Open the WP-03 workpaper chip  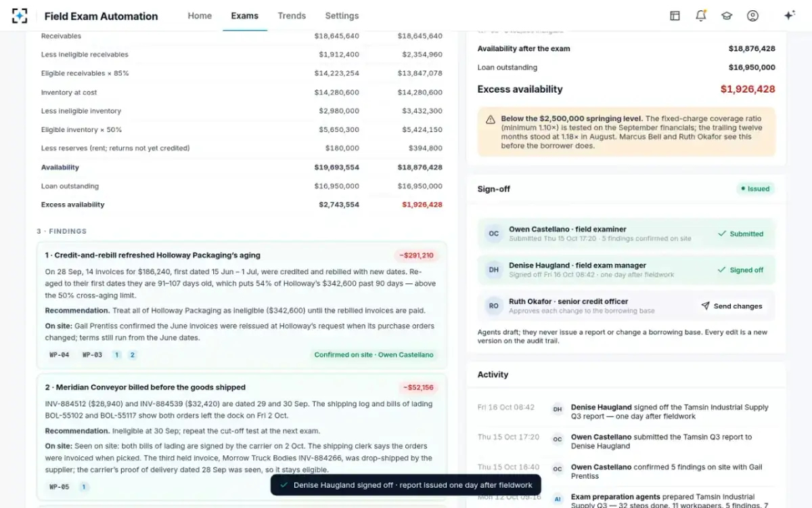click(93, 355)
